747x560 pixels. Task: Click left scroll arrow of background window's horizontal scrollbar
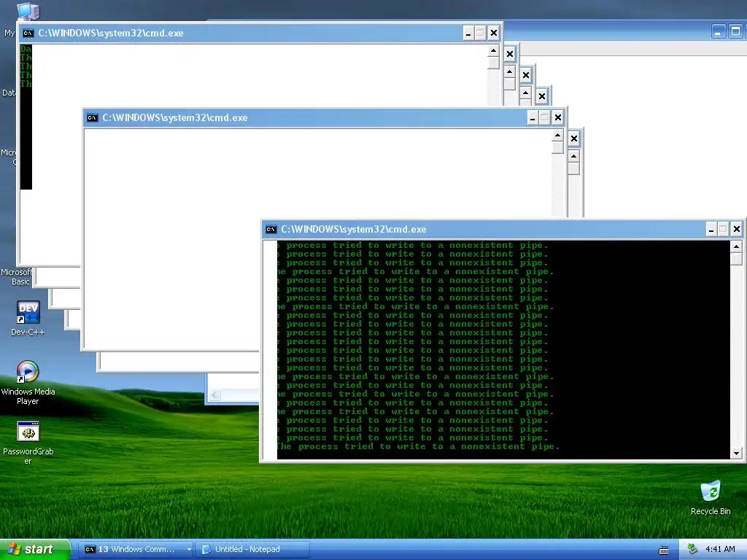click(214, 394)
